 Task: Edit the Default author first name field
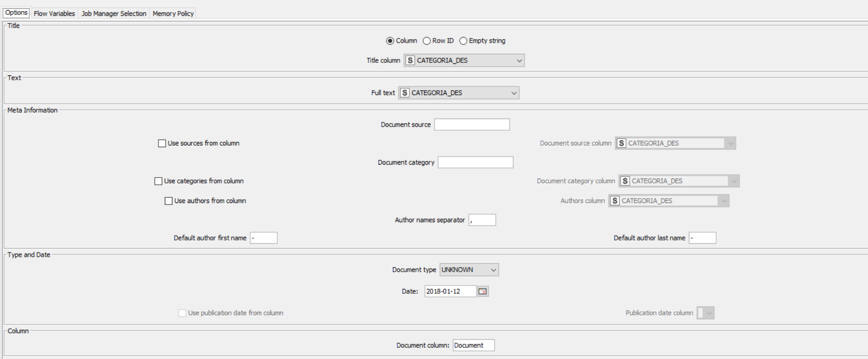click(x=263, y=238)
